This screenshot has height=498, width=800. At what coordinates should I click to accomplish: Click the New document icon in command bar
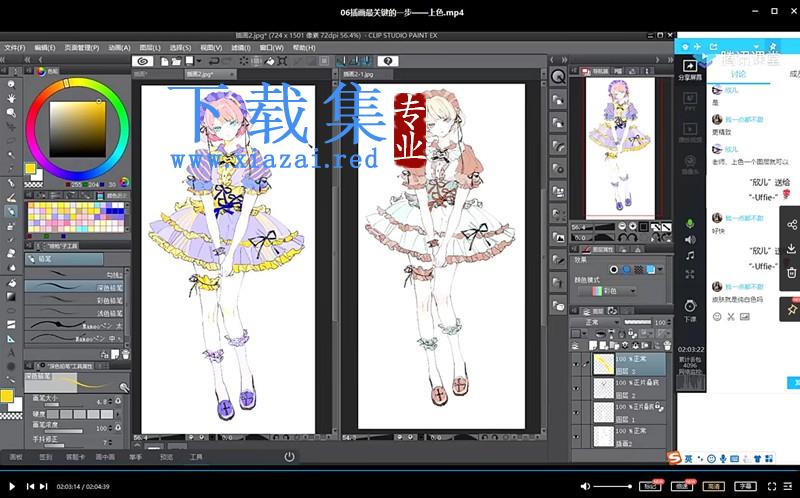pos(164,61)
